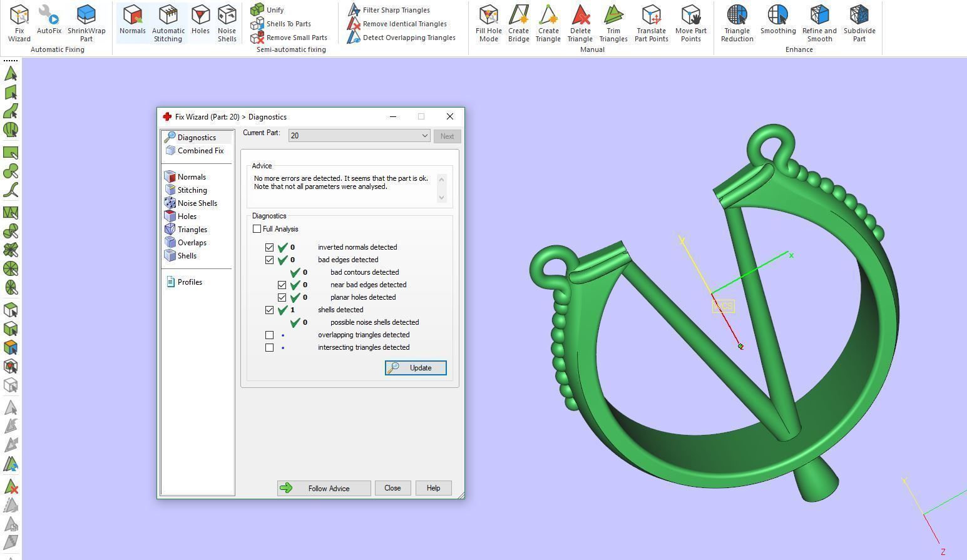Screen dimensions: 967x560
Task: Toggle Full Analysis checkbox
Action: click(257, 229)
